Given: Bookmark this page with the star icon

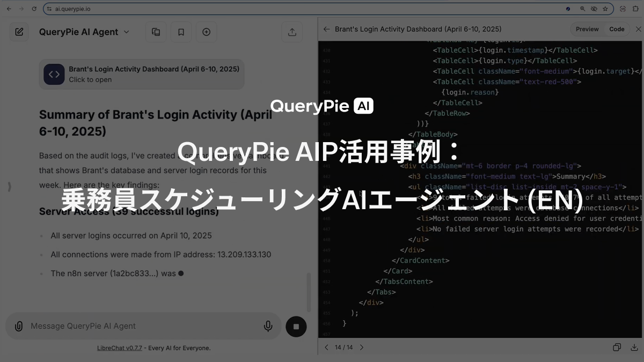Looking at the screenshot, I should [x=605, y=9].
